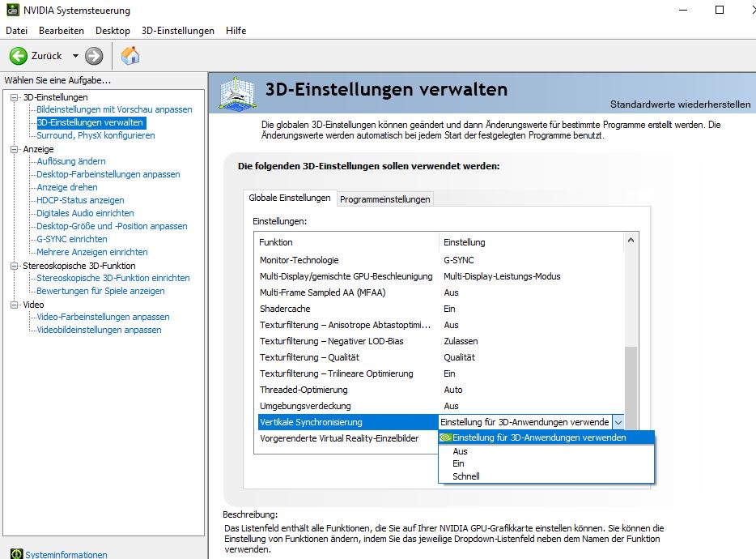
Task: Click the grey forward arrow icon
Action: 94,56
